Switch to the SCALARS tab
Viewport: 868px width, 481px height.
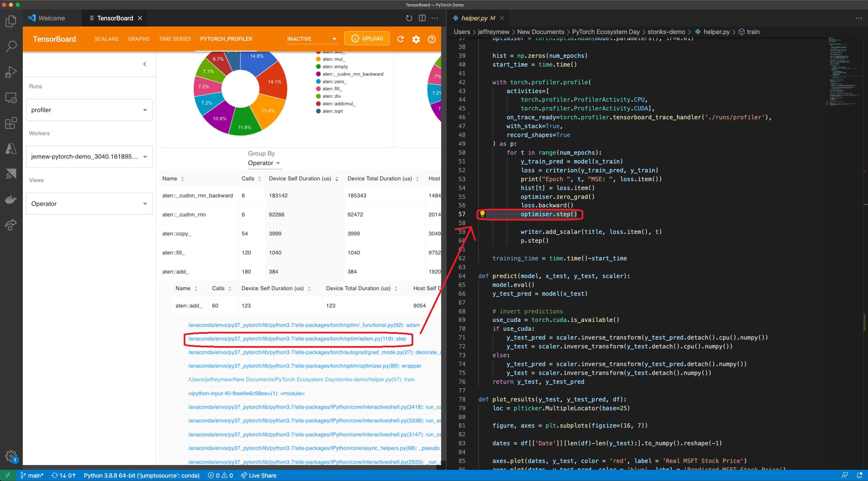point(106,39)
